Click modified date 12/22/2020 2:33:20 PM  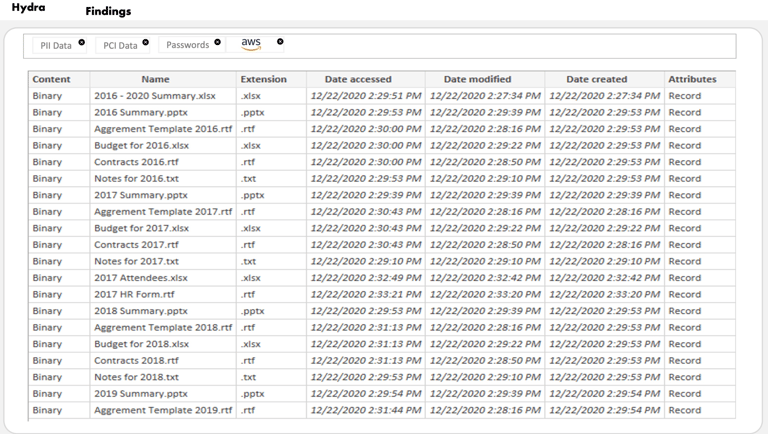pyautogui.click(x=485, y=294)
